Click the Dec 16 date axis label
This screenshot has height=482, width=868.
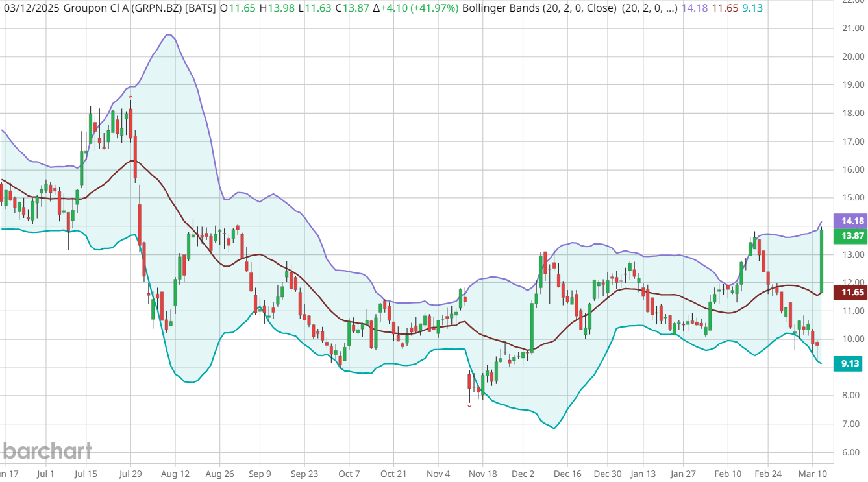[567, 474]
